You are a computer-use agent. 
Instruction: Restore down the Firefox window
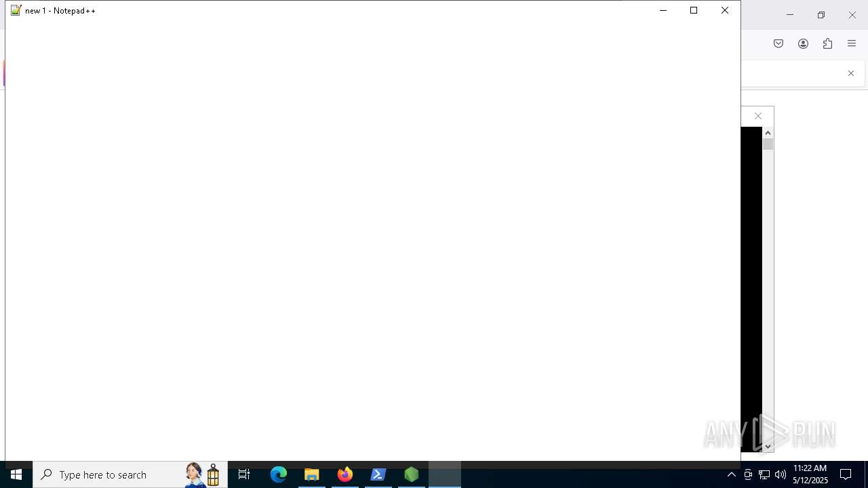click(x=821, y=14)
